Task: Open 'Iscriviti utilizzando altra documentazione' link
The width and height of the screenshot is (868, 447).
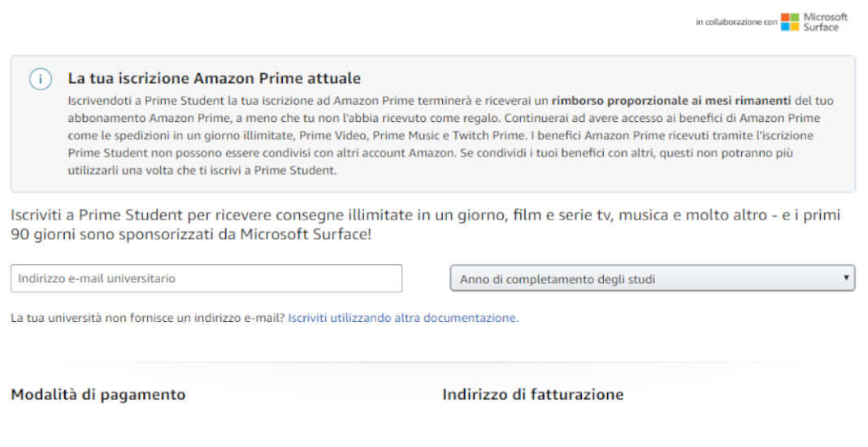Action: (x=403, y=318)
